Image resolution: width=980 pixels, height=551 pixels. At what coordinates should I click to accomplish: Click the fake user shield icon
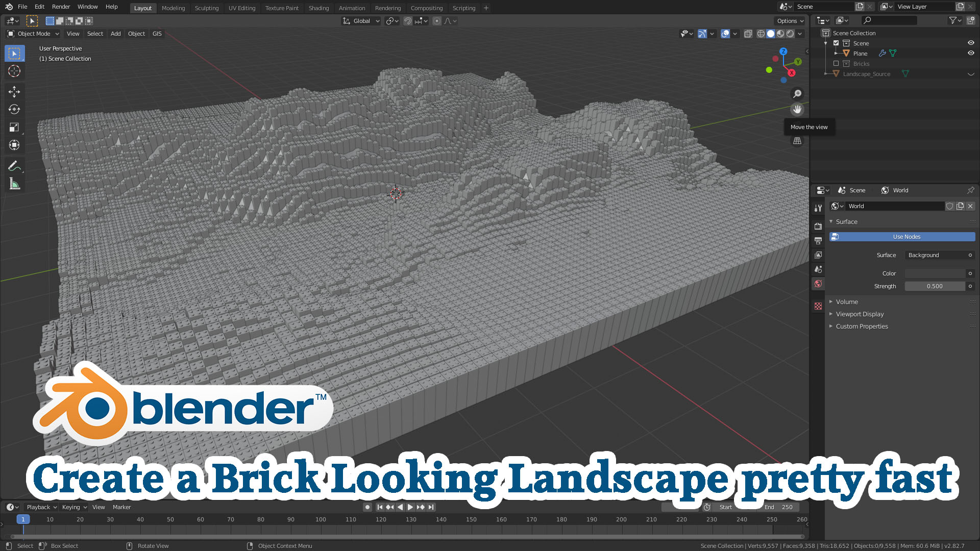click(x=949, y=206)
